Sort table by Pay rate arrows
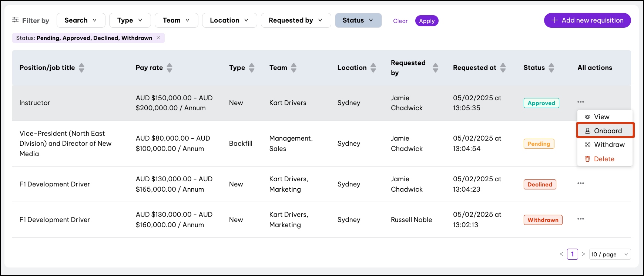The image size is (644, 276). point(170,68)
